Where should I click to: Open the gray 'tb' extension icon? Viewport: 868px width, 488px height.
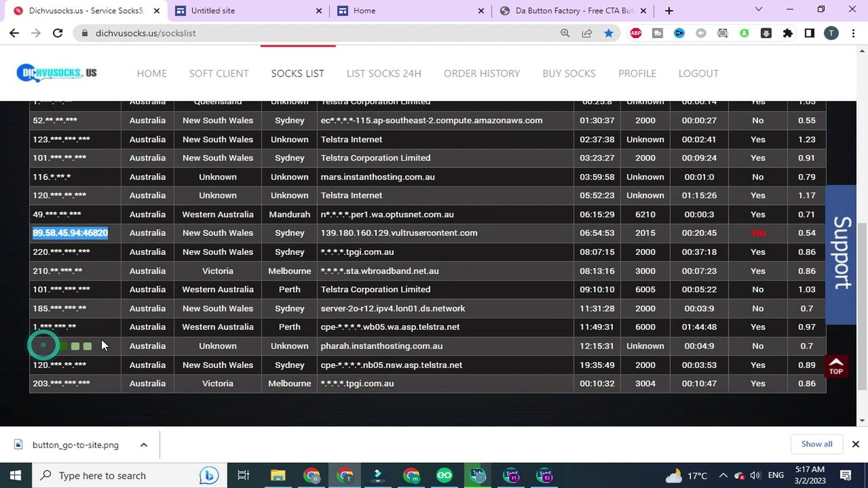click(657, 33)
